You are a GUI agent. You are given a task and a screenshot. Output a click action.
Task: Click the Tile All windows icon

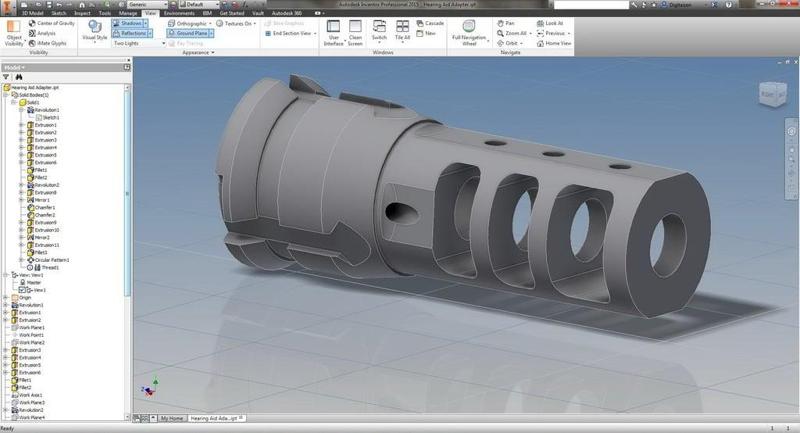(403, 26)
